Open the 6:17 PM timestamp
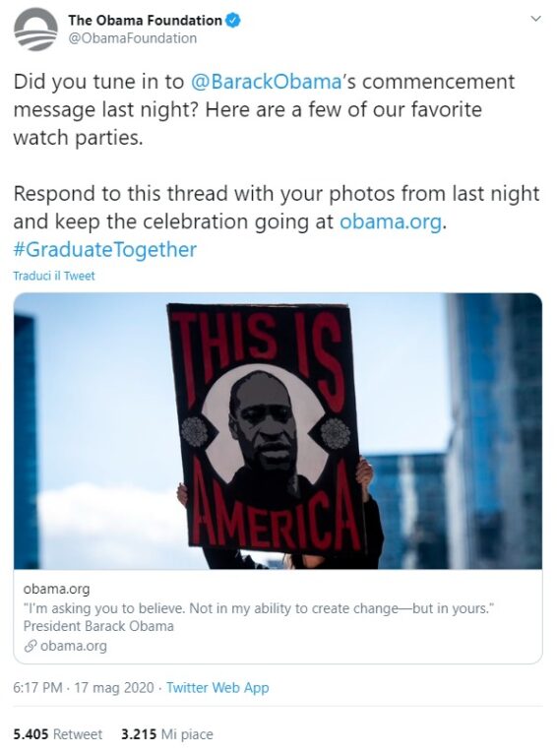This screenshot has height=756, width=557. tap(37, 687)
